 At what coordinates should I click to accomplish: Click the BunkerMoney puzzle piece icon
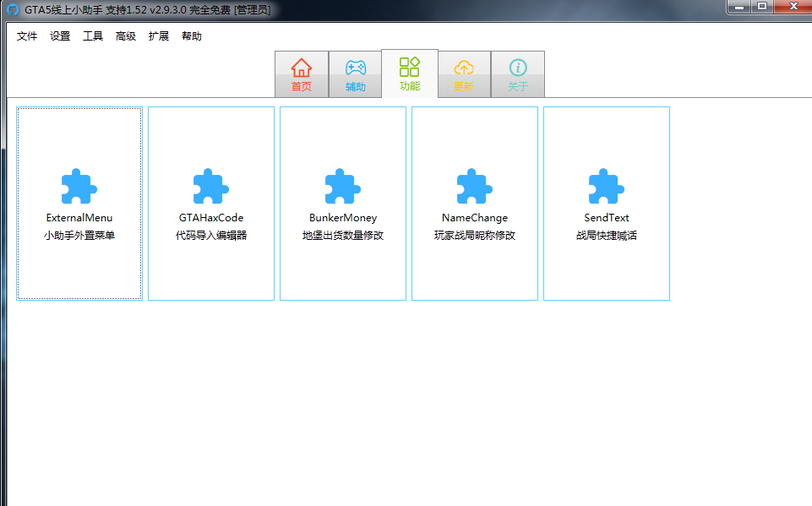click(x=343, y=187)
